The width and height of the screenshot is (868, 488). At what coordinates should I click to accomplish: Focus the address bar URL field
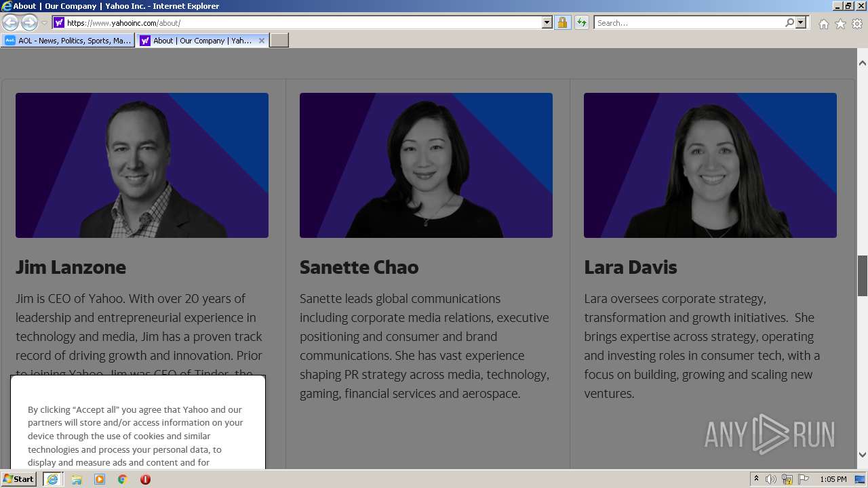pos(303,23)
